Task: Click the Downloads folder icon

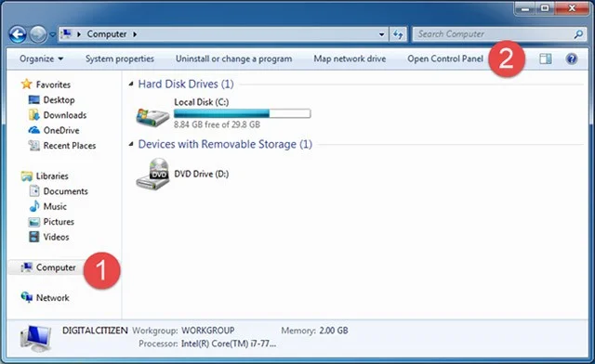Action: pyautogui.click(x=34, y=115)
